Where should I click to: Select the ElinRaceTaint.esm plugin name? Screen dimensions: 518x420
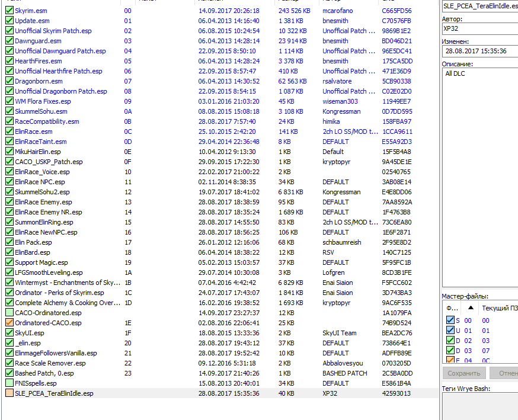[41, 142]
